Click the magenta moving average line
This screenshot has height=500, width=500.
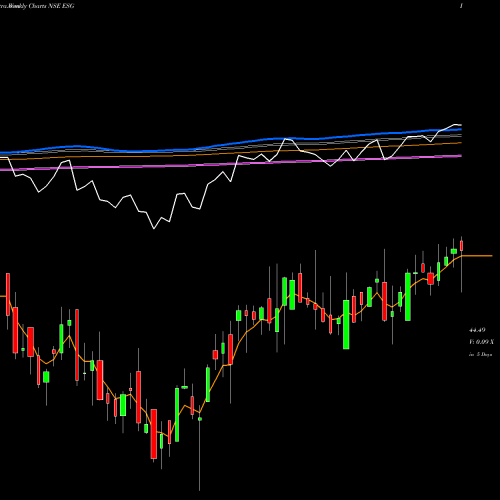(231, 163)
